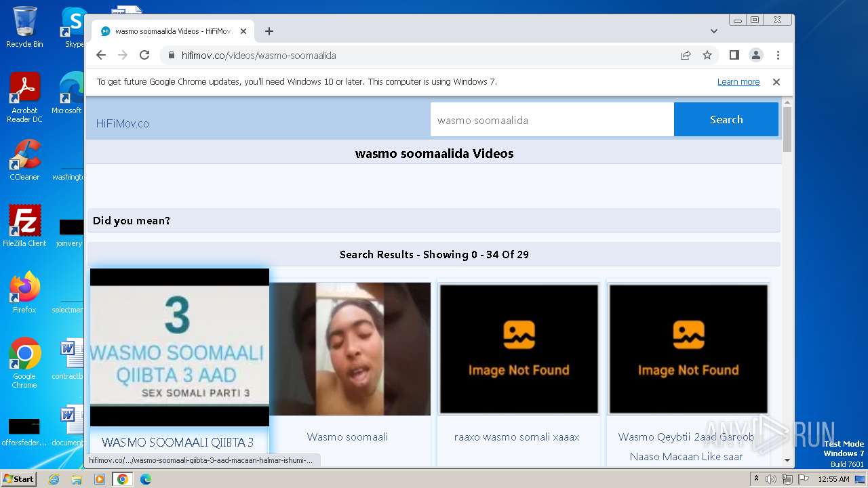Click the greyed forward navigation arrow
Screen dimensions: 868x488
pos(123,55)
